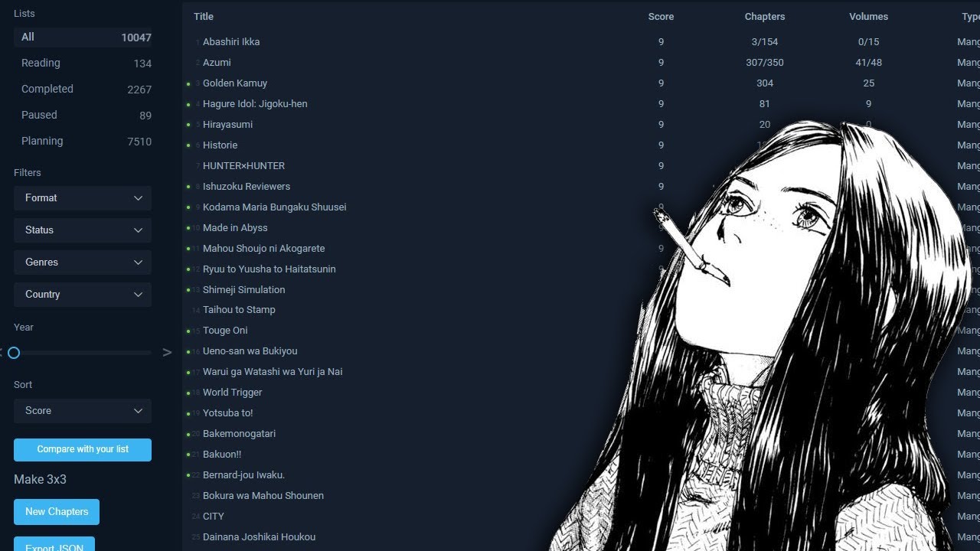Viewport: 980px width, 551px height.
Task: Sort by the Chapters column header
Action: 765,16
